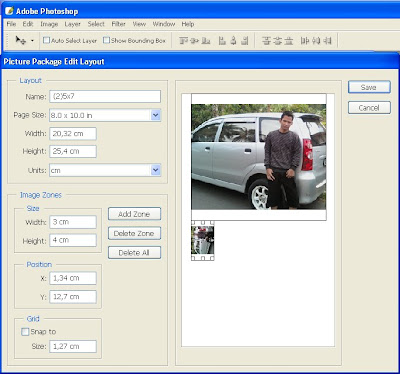400x374 pixels.
Task: Open the Window menu
Action: click(164, 24)
